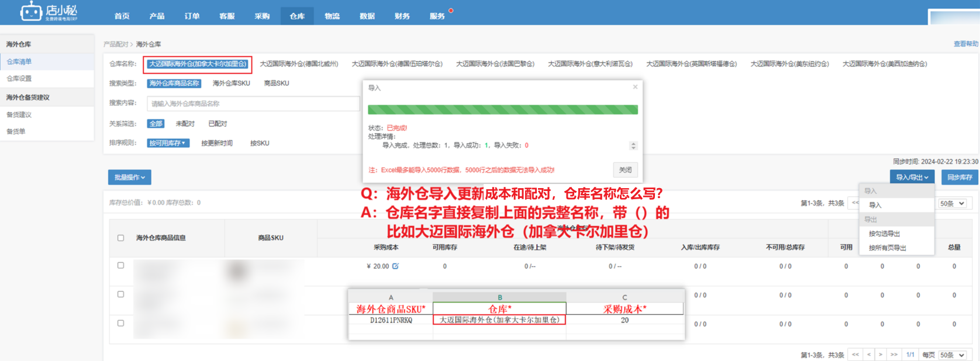The image size is (980, 361).
Task: Click the 服务 red notification dot
Action: click(x=451, y=11)
